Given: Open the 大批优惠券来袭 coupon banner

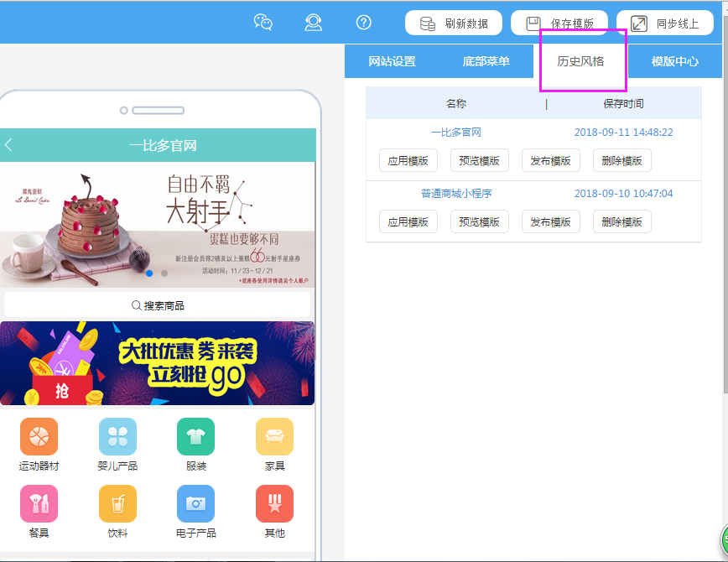Looking at the screenshot, I should [158, 363].
